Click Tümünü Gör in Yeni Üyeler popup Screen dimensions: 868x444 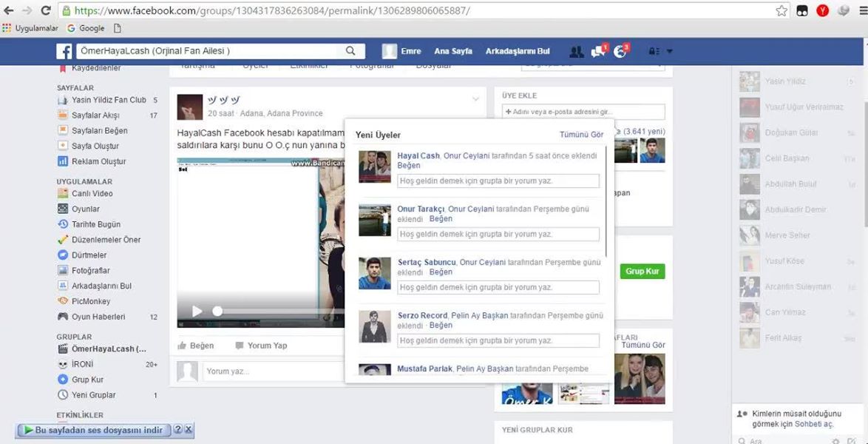582,135
